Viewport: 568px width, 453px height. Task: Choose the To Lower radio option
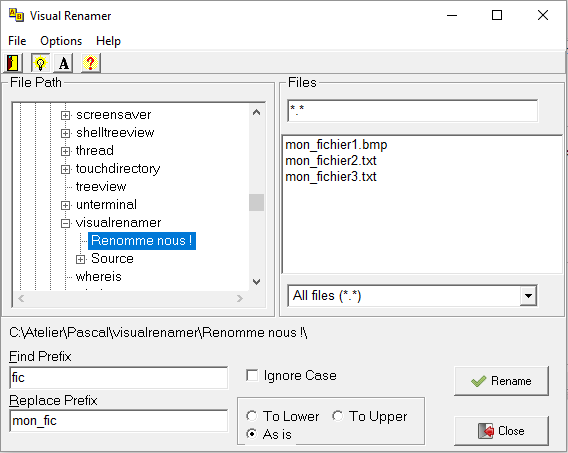click(251, 416)
